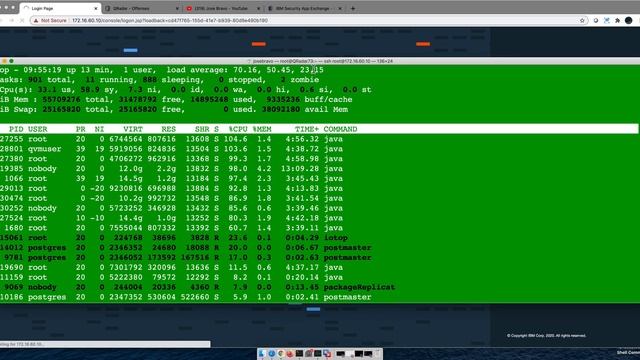
Task: Click the USER column header
Action: [38, 129]
